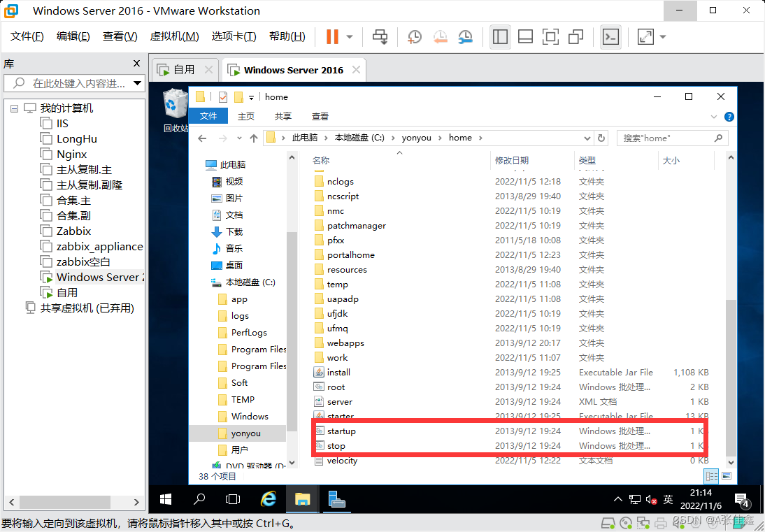The width and height of the screenshot is (765, 532).
Task: Take a snapshot of this VM
Action: coord(414,36)
